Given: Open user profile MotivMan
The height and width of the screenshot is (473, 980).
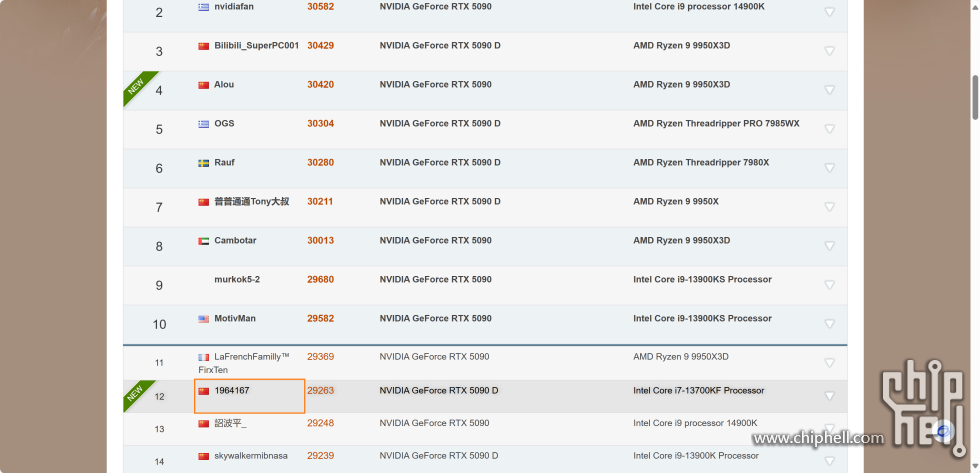Looking at the screenshot, I should pyautogui.click(x=235, y=318).
